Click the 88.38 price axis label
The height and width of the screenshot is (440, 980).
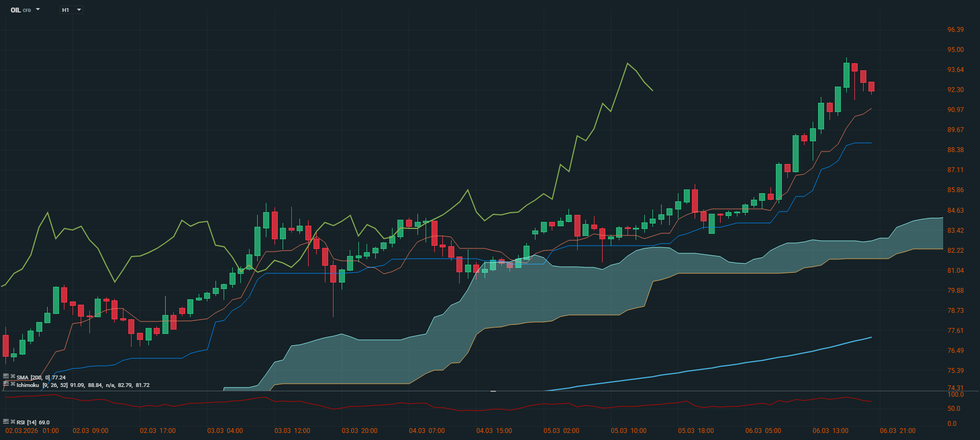(956, 150)
